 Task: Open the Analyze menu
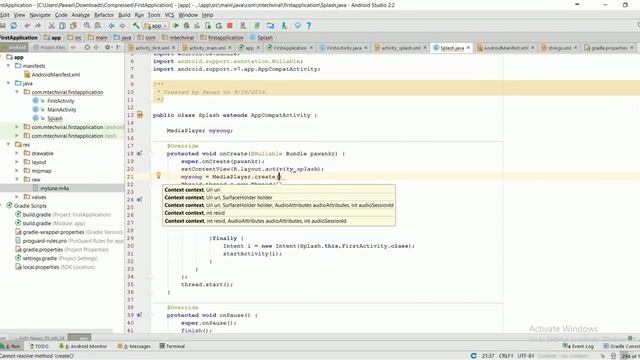click(x=80, y=15)
